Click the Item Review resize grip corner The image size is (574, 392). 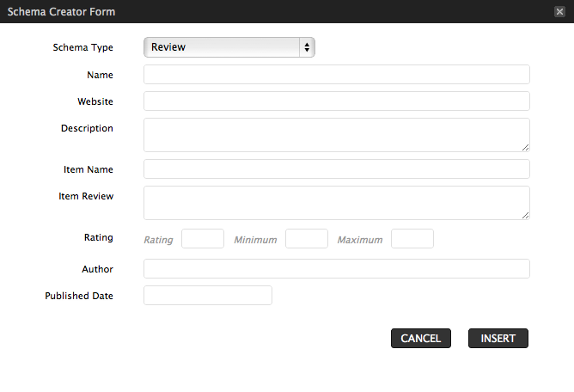(x=525, y=216)
